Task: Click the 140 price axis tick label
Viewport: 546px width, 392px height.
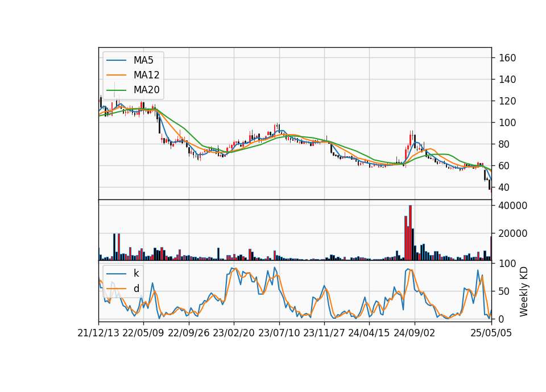Action: [508, 80]
